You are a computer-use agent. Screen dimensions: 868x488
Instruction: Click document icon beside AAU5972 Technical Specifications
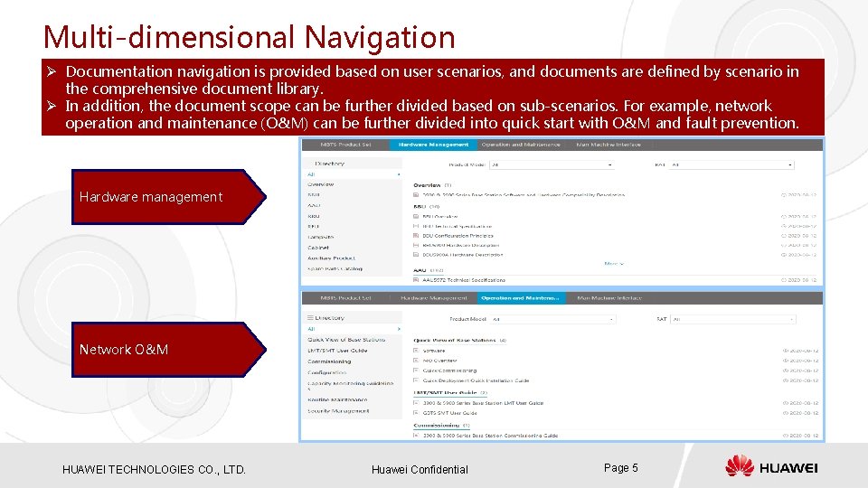click(x=416, y=280)
